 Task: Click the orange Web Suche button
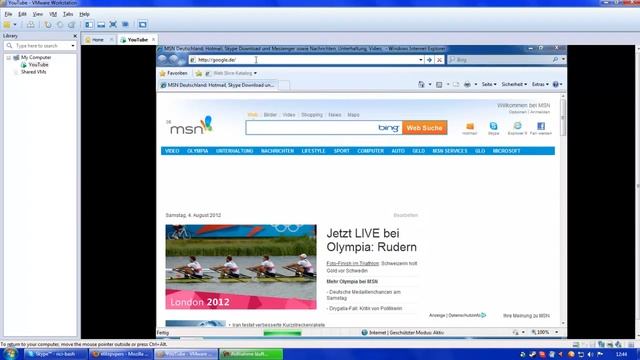pyautogui.click(x=424, y=128)
